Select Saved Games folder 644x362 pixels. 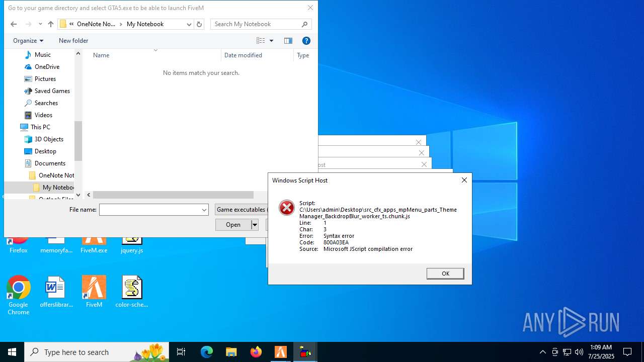(52, 91)
